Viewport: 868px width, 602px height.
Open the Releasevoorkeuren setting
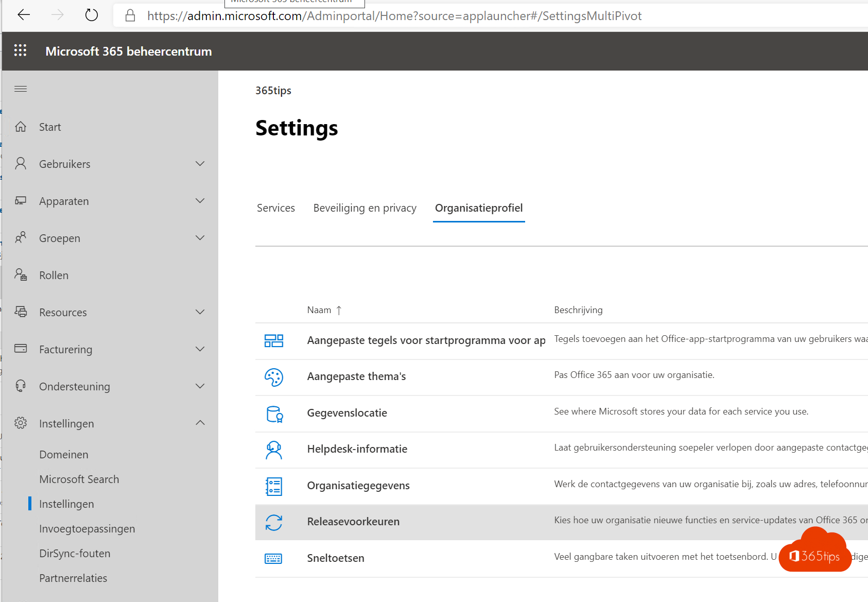353,522
